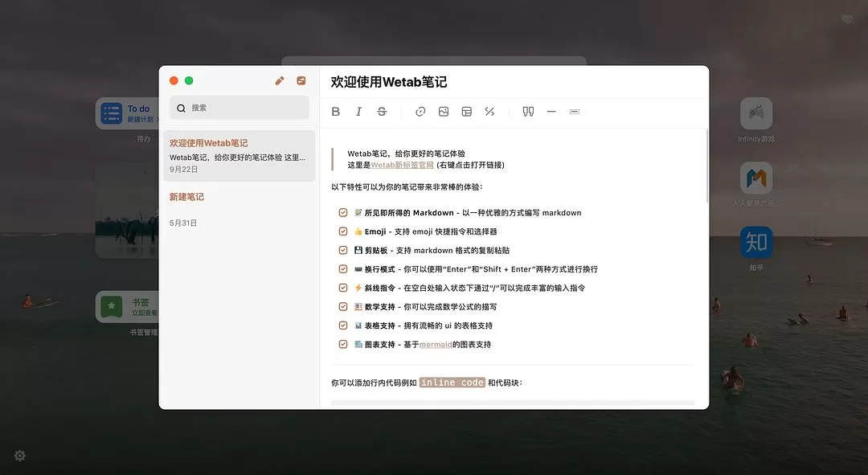Open the 知乎 desktop shortcut

tap(756, 242)
